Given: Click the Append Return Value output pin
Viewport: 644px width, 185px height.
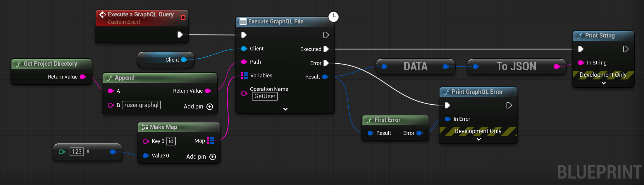Looking at the screenshot, I should 208,91.
